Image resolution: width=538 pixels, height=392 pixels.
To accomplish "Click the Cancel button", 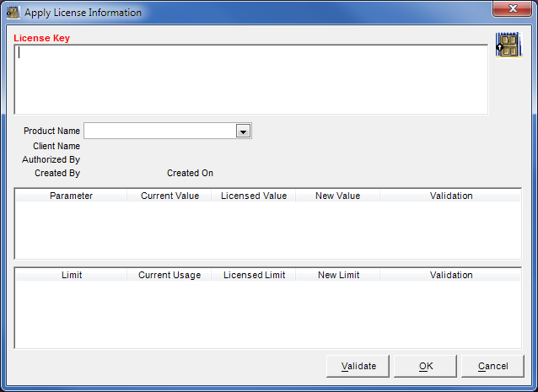I will coord(492,366).
